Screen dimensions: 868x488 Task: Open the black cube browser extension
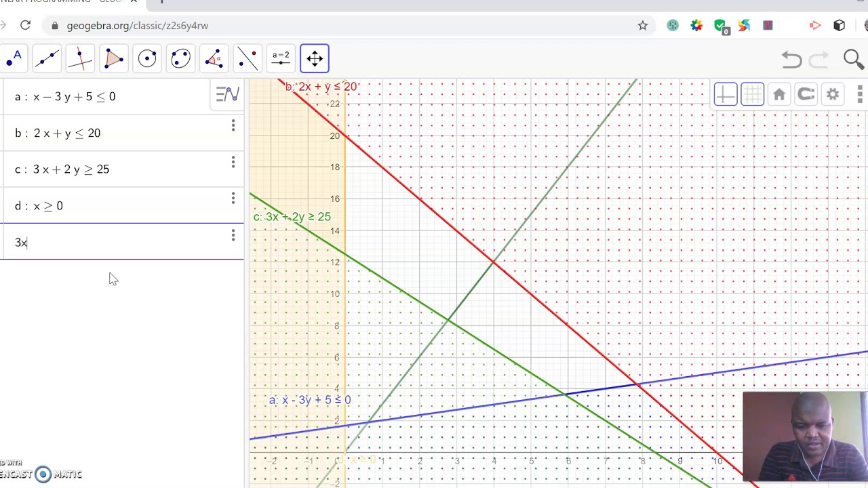pos(840,26)
